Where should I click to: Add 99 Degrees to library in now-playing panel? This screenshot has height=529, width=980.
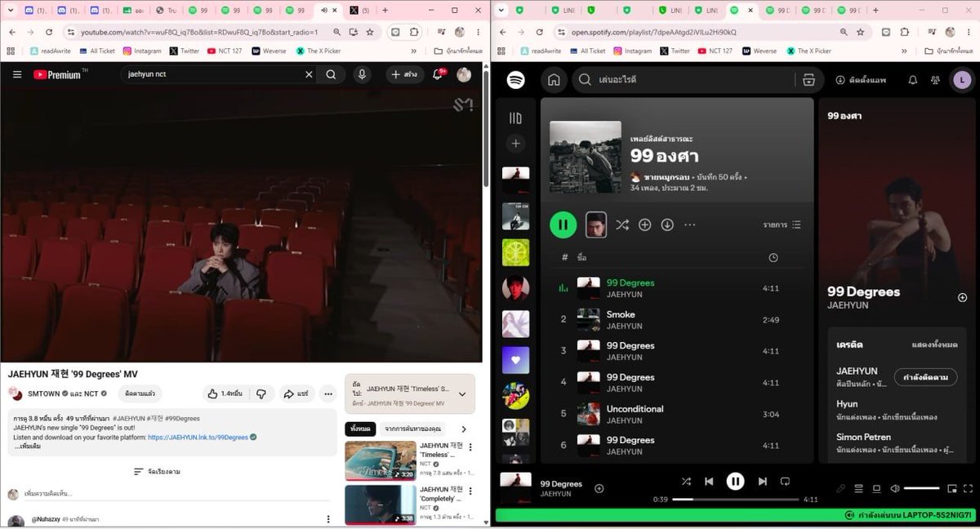click(962, 298)
